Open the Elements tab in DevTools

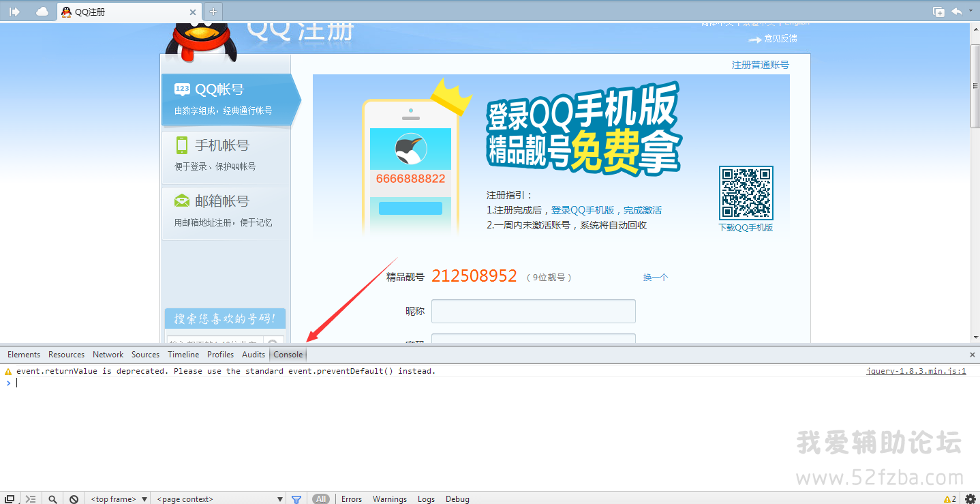pos(24,354)
